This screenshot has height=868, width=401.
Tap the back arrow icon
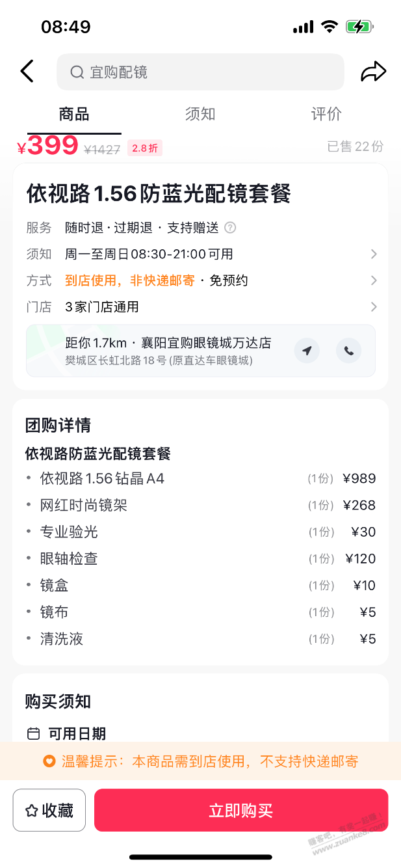tap(27, 71)
